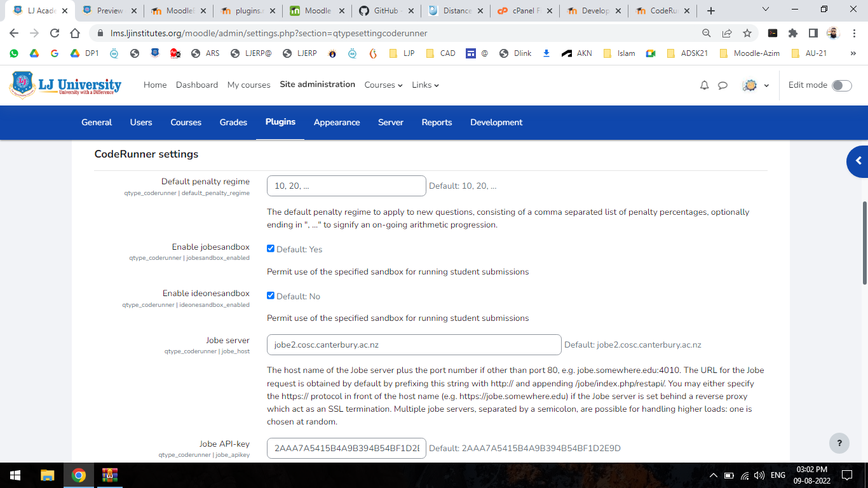Toggle Edit mode switch
Image resolution: width=868 pixels, height=488 pixels.
(842, 85)
